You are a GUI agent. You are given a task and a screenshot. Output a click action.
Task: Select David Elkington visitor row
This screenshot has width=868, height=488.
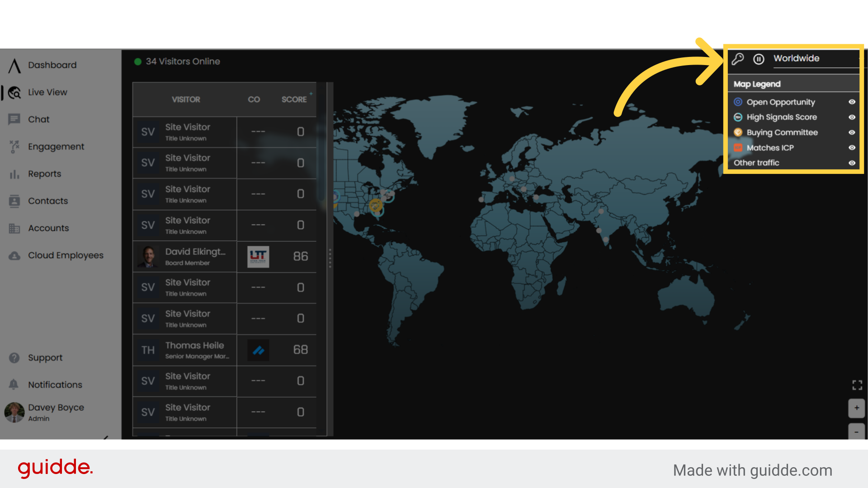pyautogui.click(x=225, y=257)
